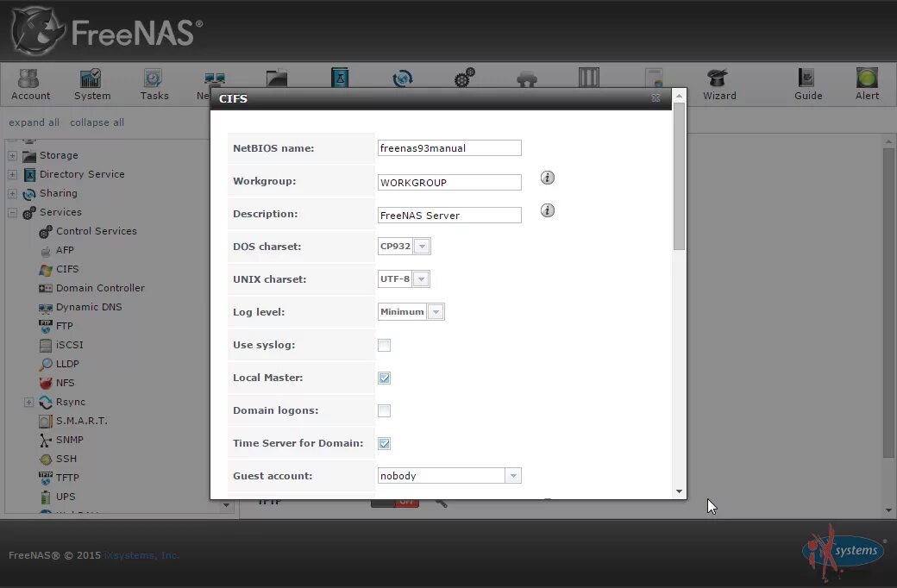Click the expand all link
This screenshot has width=897, height=588.
pos(34,122)
